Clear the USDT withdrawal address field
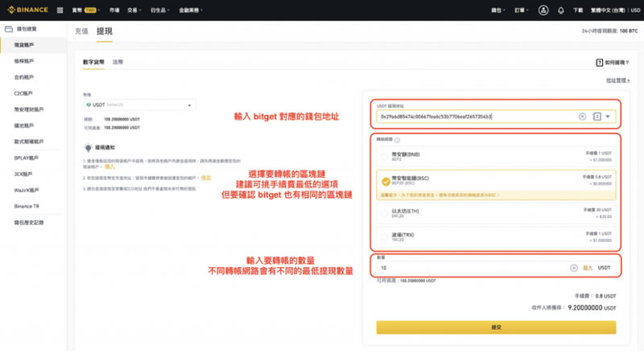Screen dimensions: 644x353 (582, 117)
